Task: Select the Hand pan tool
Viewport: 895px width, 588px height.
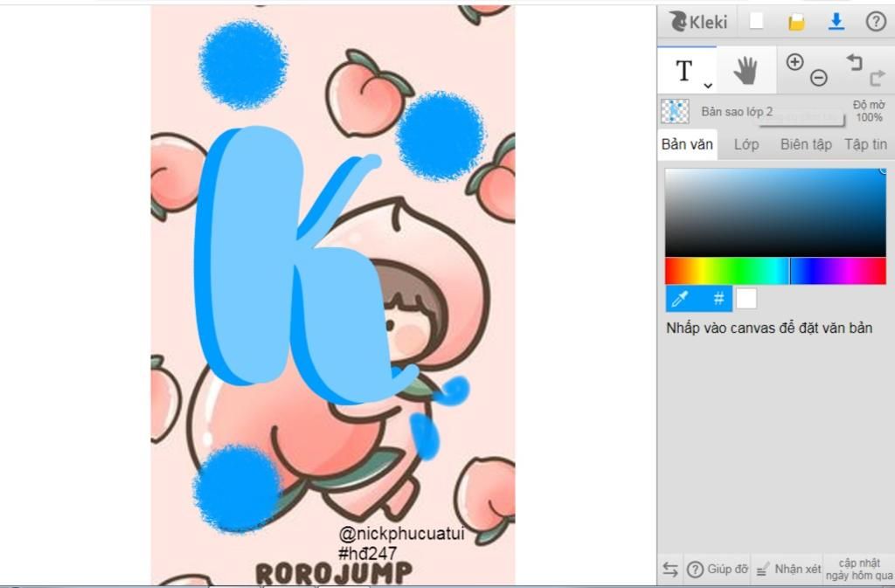Action: tap(746, 72)
